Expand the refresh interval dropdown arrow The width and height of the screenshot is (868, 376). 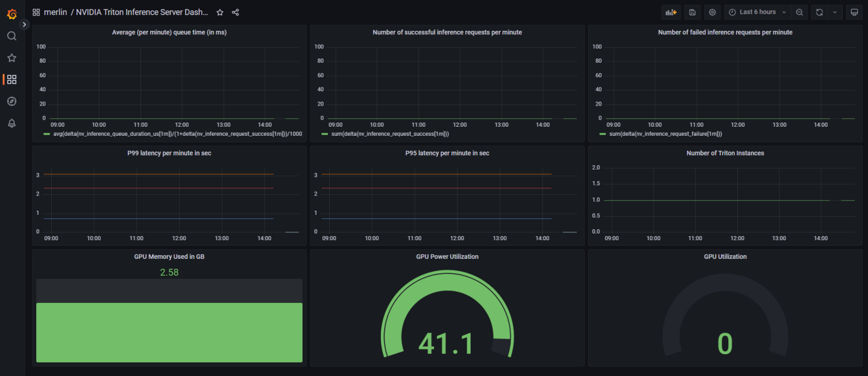835,12
